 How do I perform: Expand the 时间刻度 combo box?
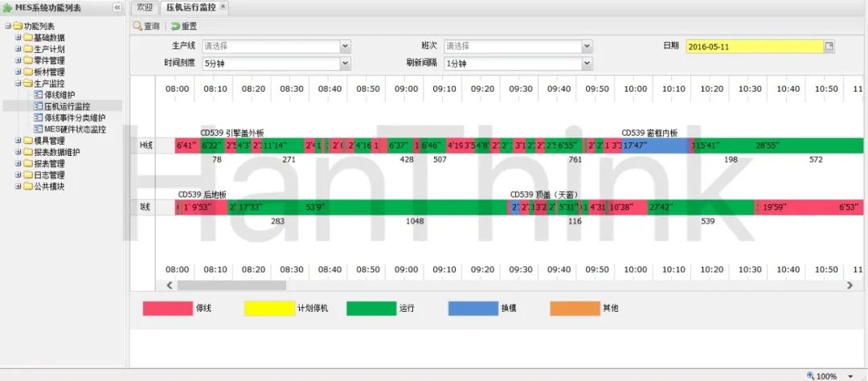point(346,63)
